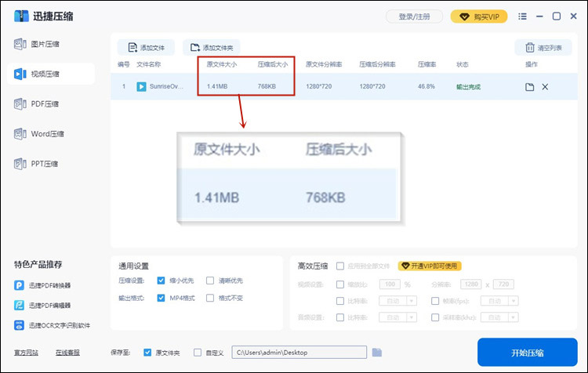
Task: Click the 输出完成 status text
Action: coord(468,87)
